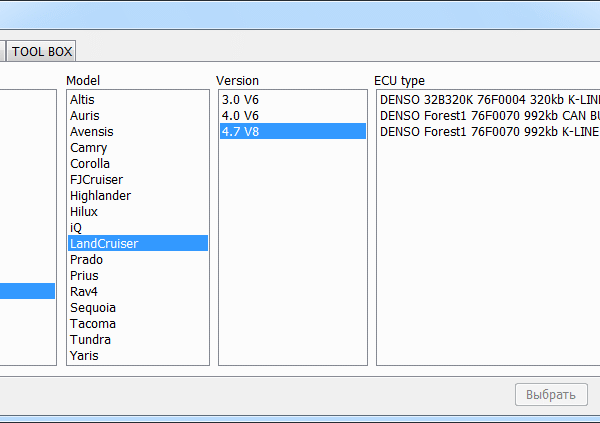Pick Camry in the Model list

(138, 148)
